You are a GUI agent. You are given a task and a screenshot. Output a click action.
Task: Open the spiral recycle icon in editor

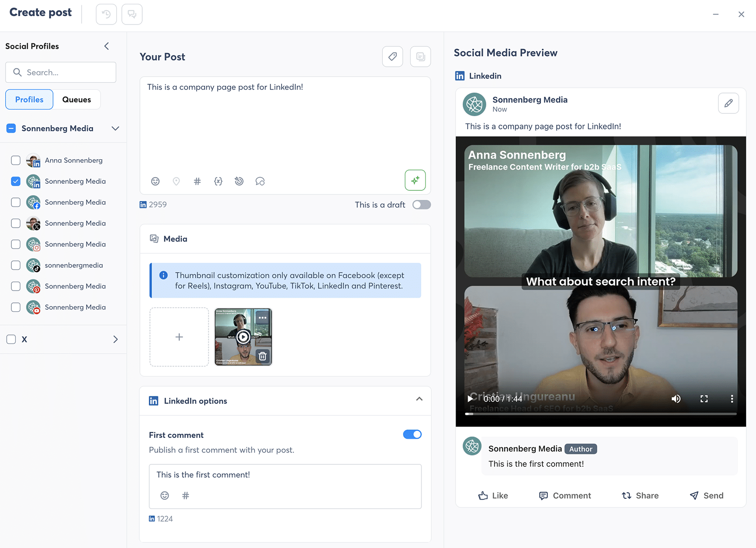point(239,181)
